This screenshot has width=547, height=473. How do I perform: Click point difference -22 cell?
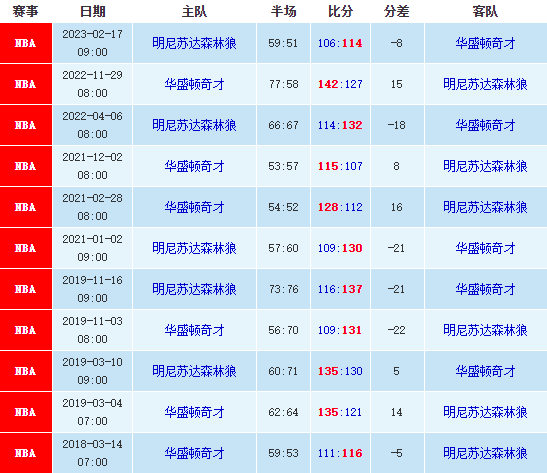397,330
